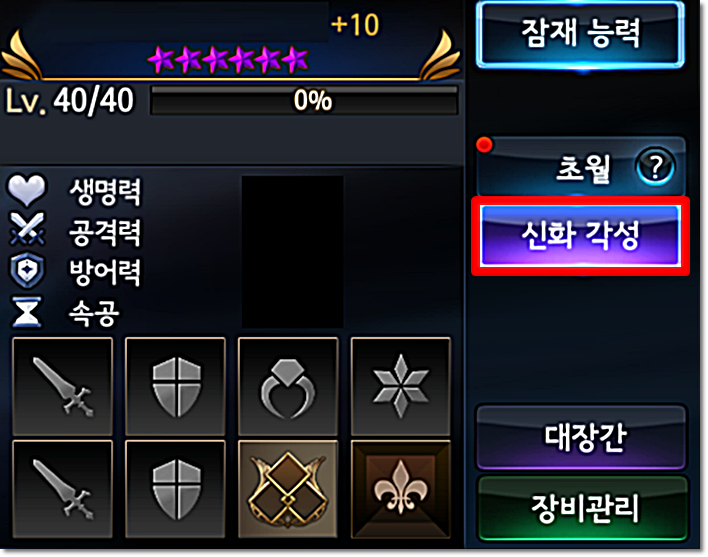Click the 0% experience progress bar
The height and width of the screenshot is (557, 708).
[x=304, y=100]
